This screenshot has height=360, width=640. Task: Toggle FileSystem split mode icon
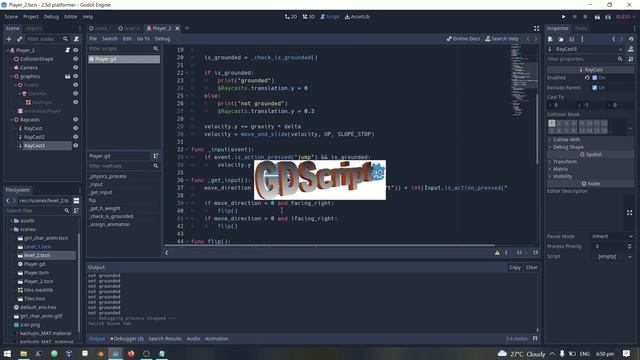point(76,201)
